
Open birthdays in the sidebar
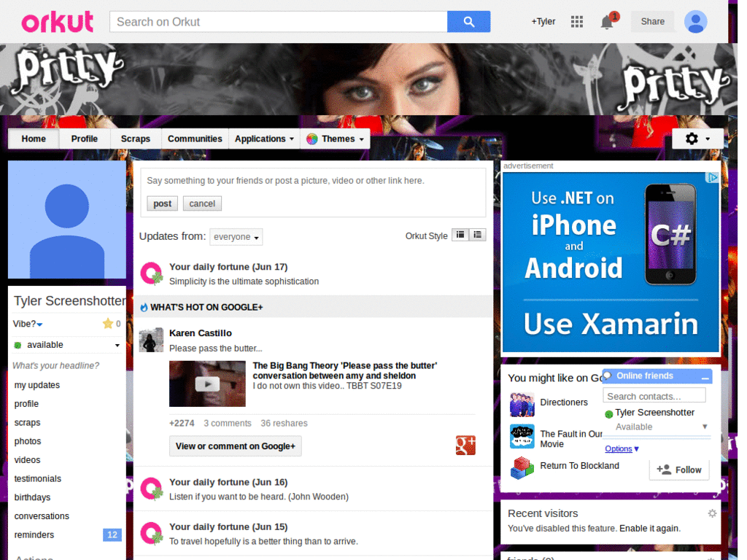(x=32, y=497)
